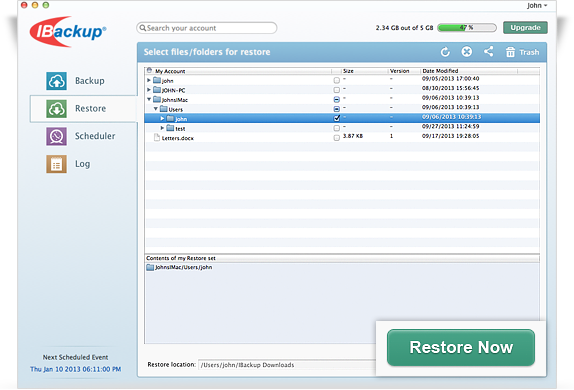This screenshot has width=574, height=390.
Task: Click date 09/27/2013 11:24:59
Action: click(x=450, y=126)
